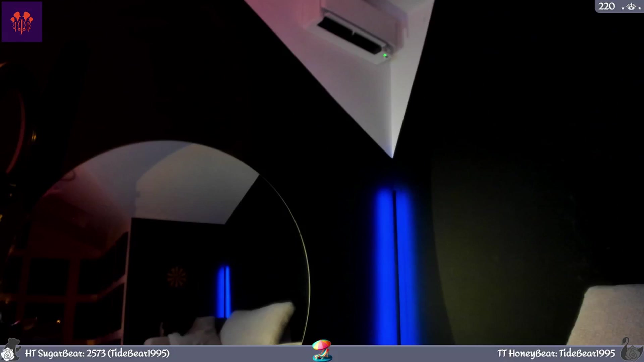Click the orange-on-purple logo badge
644x362 pixels.
22,22
